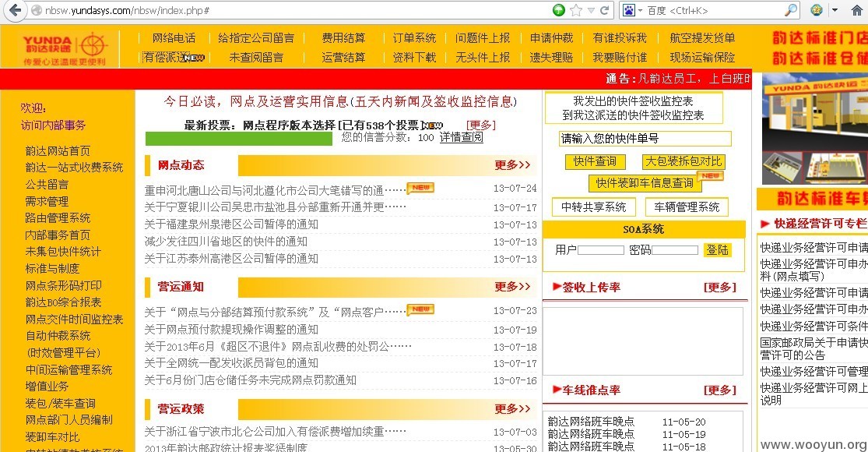Click the search magnifier icon
868x452 pixels.
click(x=791, y=10)
